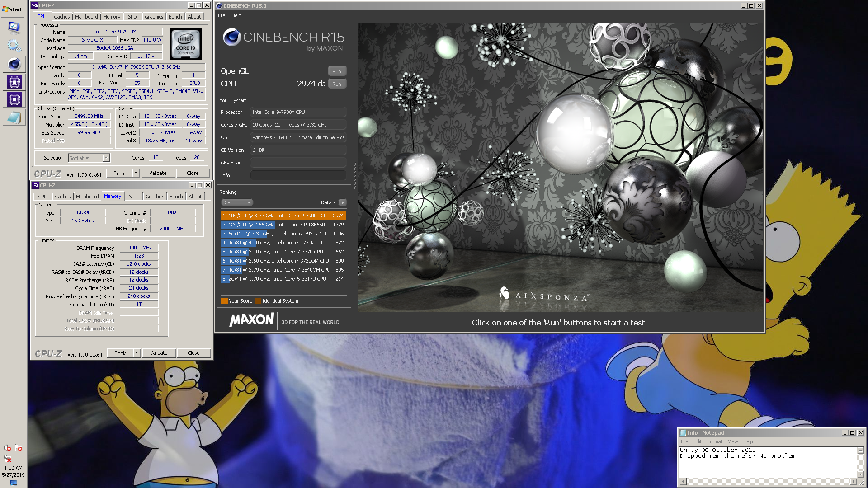Click the Notepad horizontal scrollbar left arrow
868x488 pixels.
683,482
